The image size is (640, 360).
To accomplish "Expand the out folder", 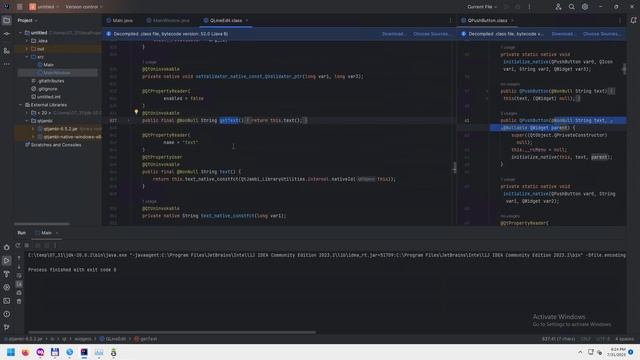I will point(27,49).
